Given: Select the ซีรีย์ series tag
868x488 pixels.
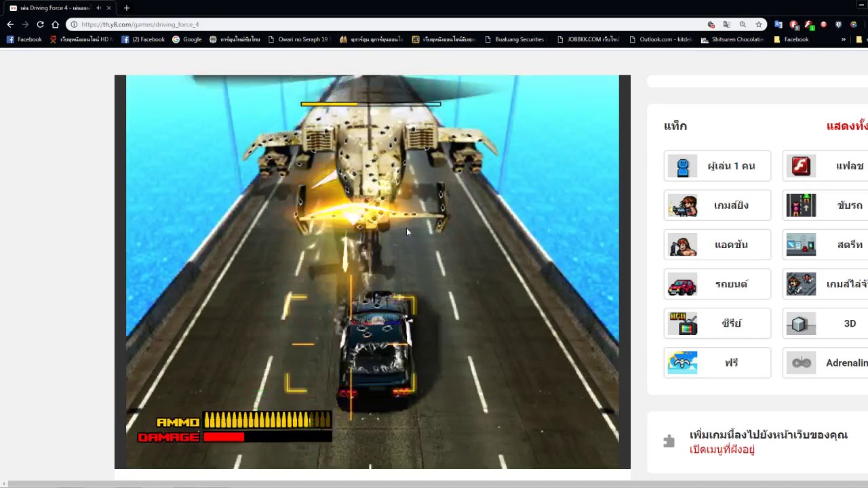Looking at the screenshot, I should 717,323.
